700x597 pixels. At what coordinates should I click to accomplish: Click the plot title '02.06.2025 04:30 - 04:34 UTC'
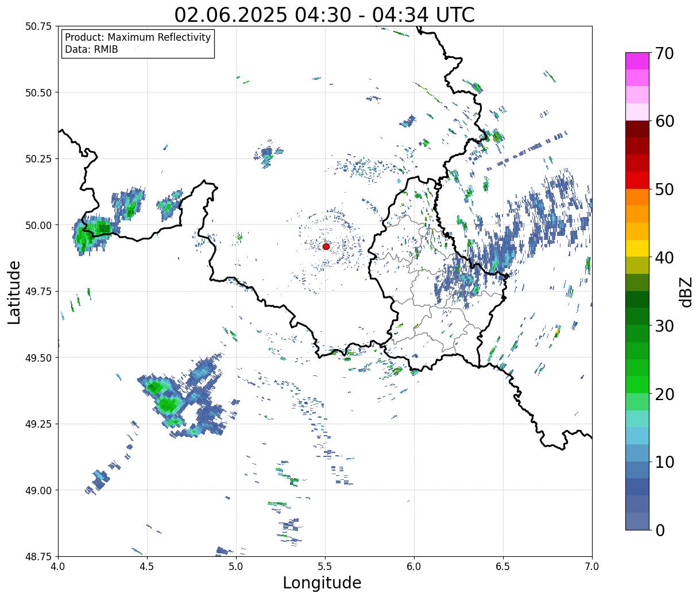(324, 14)
